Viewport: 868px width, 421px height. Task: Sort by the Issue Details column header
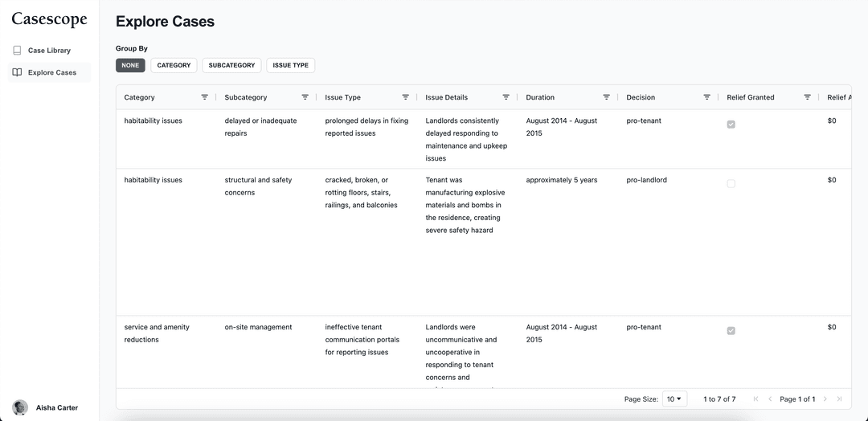pyautogui.click(x=447, y=97)
